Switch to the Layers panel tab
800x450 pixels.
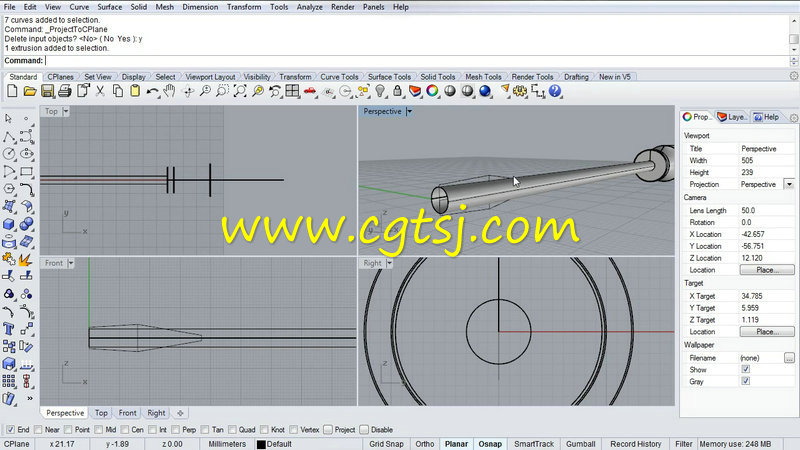click(732, 117)
